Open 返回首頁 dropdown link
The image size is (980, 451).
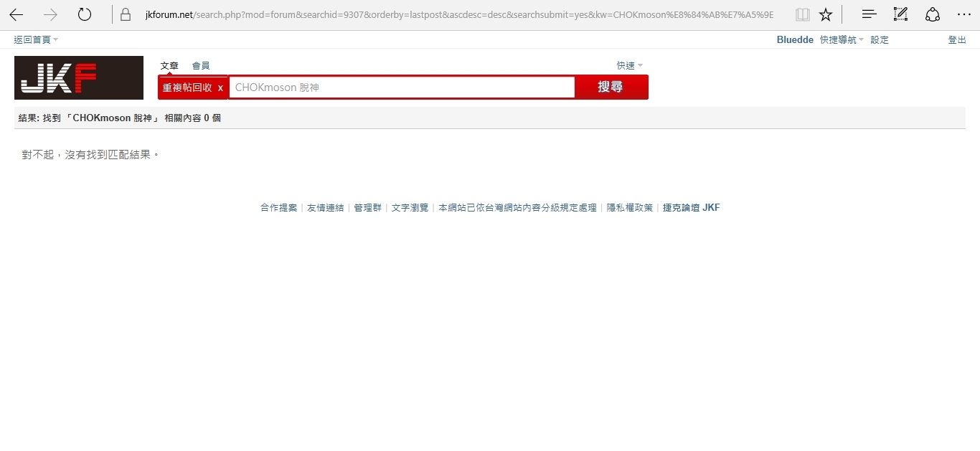pyautogui.click(x=36, y=39)
